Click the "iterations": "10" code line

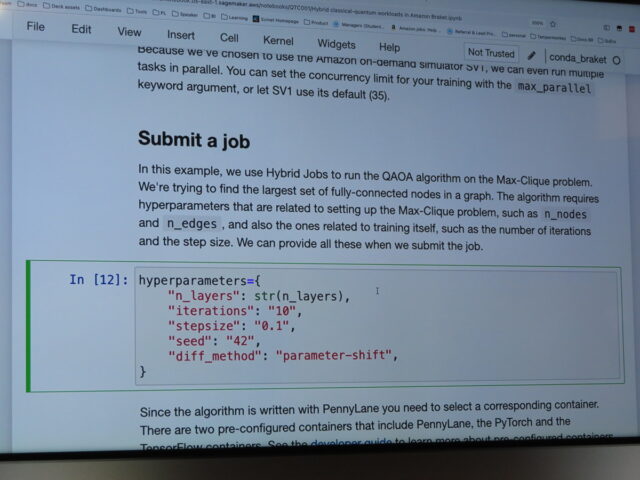tap(235, 311)
